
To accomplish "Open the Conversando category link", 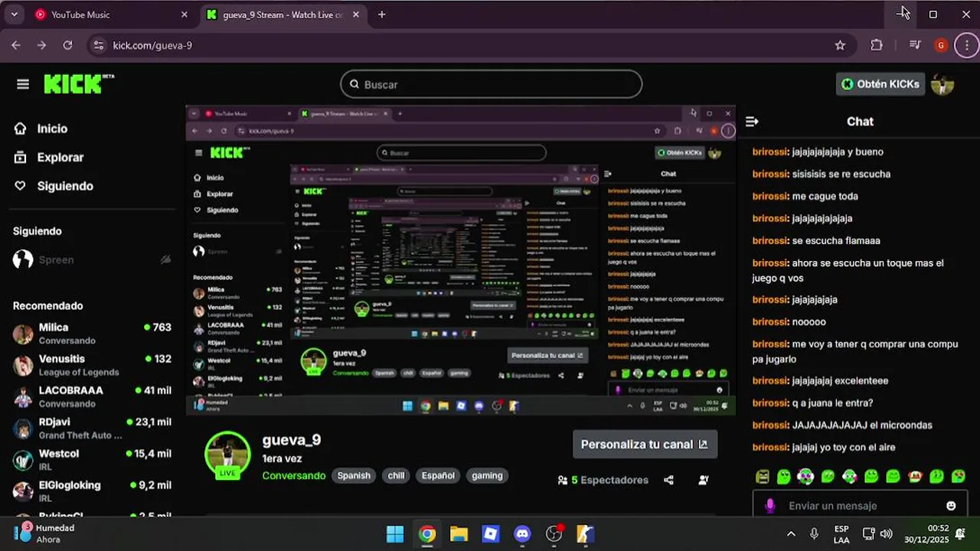I will pos(294,475).
